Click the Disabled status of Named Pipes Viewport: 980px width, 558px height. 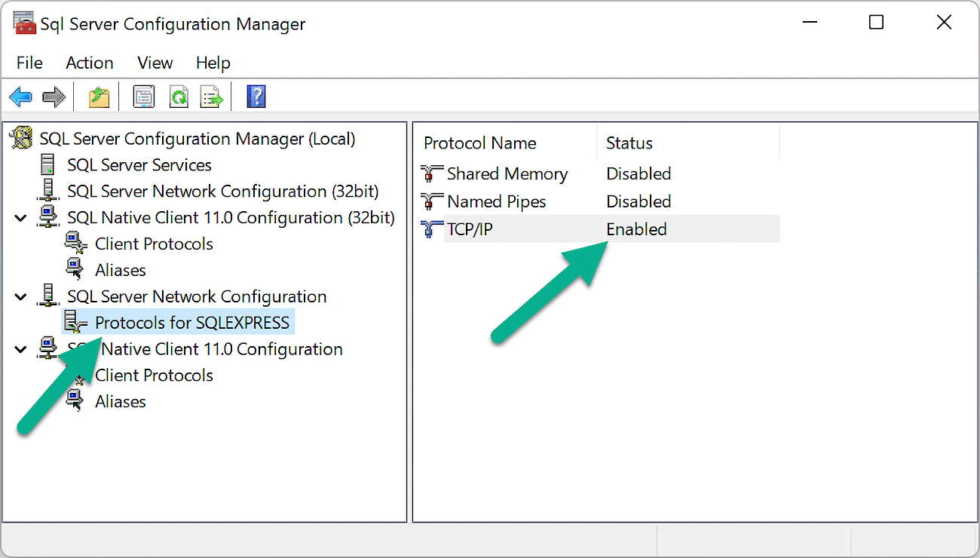point(639,202)
